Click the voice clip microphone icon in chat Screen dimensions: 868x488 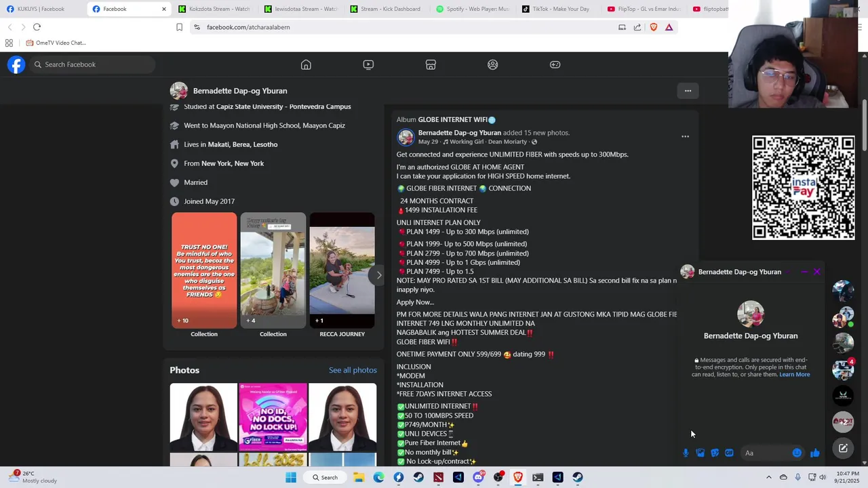click(x=686, y=453)
